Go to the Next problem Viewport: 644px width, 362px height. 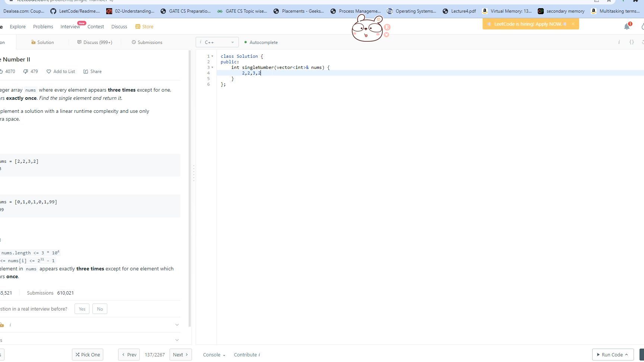tap(180, 355)
